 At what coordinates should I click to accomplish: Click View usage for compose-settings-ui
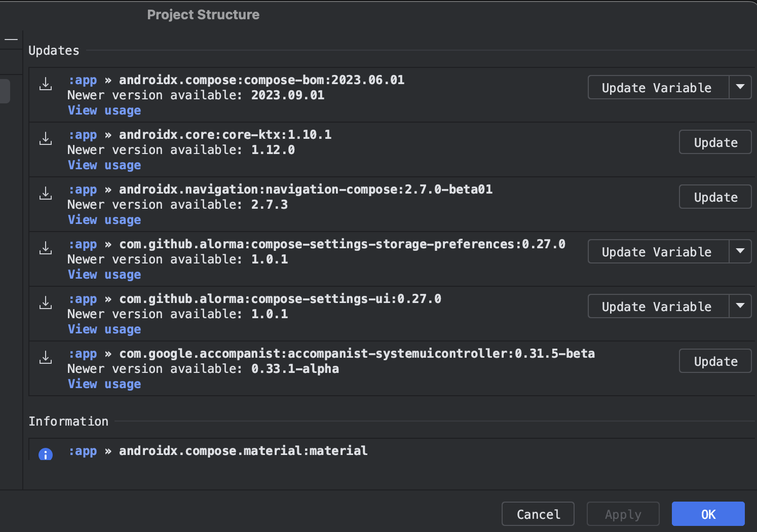(104, 329)
